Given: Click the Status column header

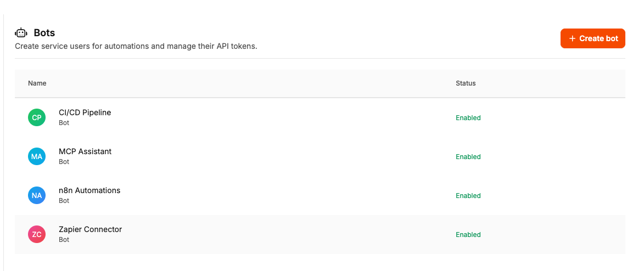Looking at the screenshot, I should coord(466,83).
